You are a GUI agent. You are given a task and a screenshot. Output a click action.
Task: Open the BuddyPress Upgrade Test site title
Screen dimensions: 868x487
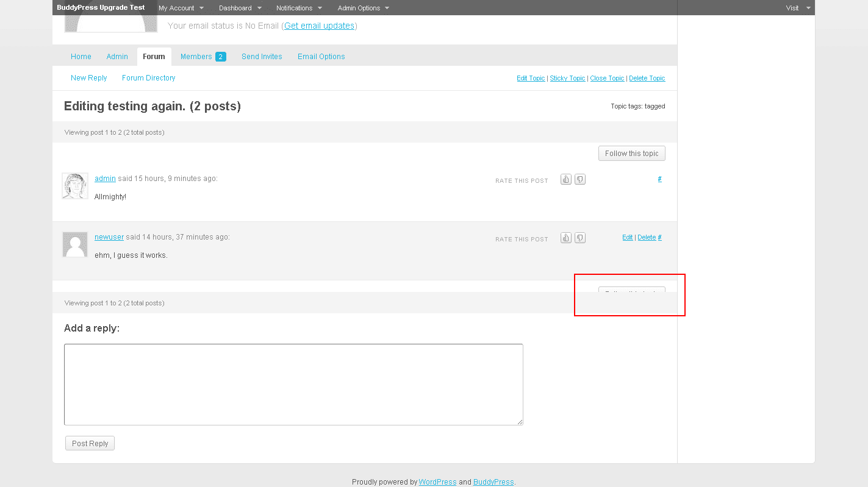tap(101, 7)
